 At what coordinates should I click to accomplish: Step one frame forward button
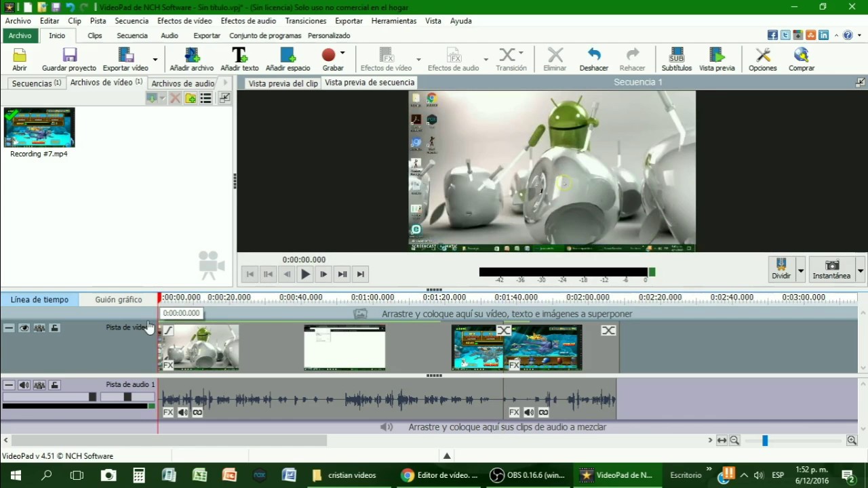(x=323, y=274)
